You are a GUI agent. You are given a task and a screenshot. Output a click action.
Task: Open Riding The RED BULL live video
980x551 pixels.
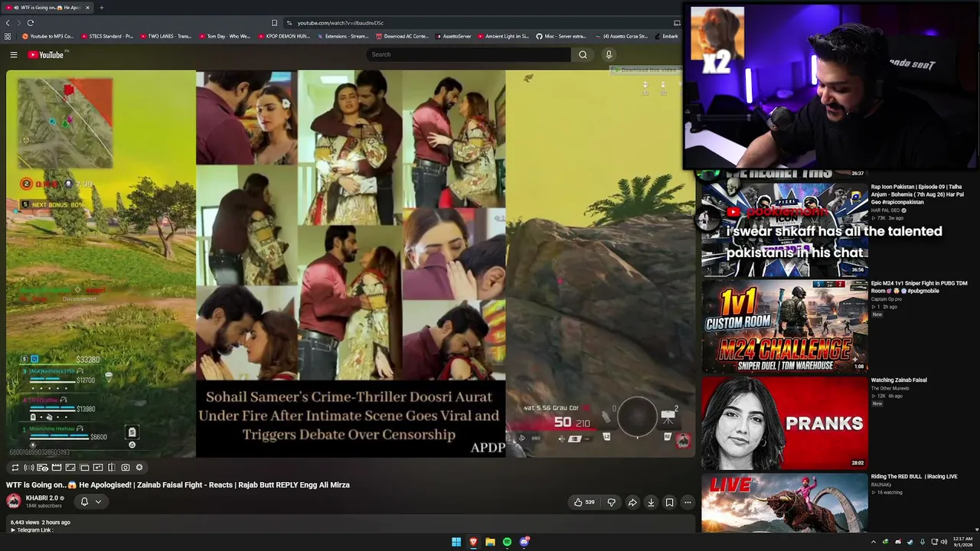(x=914, y=477)
